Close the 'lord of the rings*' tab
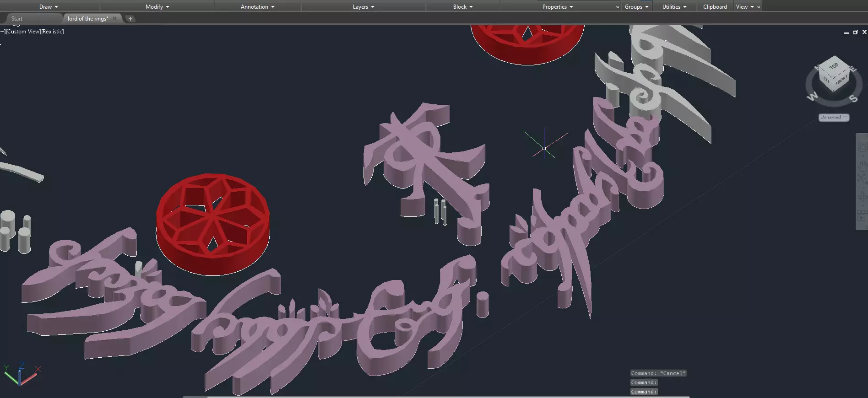Viewport: 868px width, 398px height. click(x=114, y=19)
